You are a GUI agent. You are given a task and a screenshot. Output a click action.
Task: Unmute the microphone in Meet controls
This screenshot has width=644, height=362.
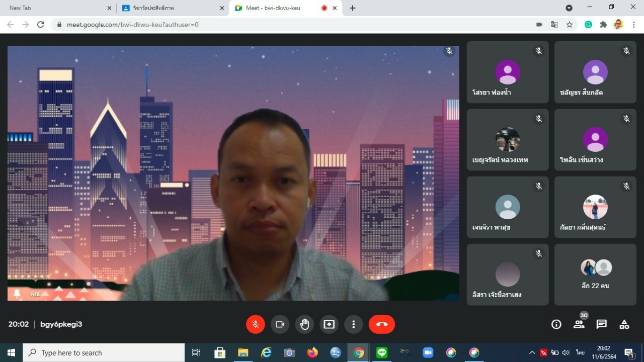tap(256, 324)
